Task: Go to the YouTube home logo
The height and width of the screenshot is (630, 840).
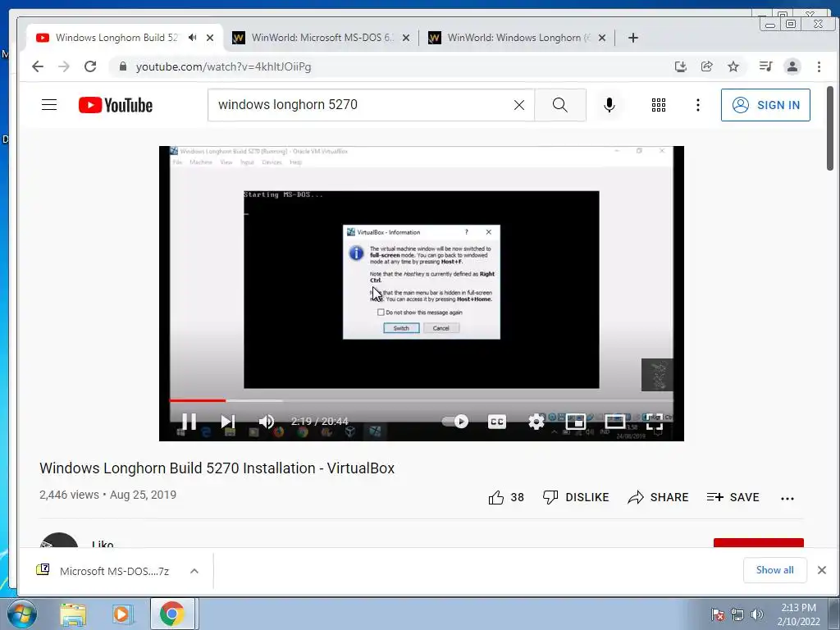Action: pos(115,105)
